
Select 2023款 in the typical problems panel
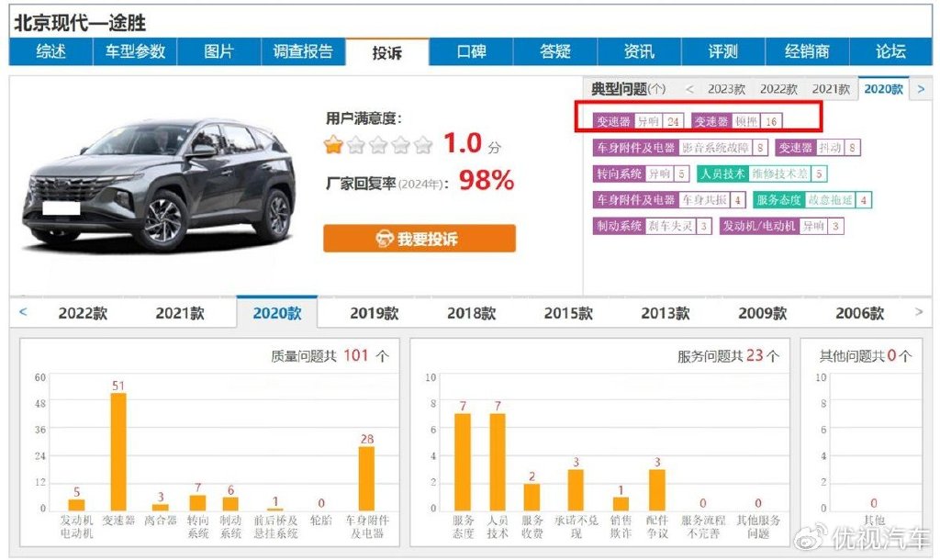725,88
